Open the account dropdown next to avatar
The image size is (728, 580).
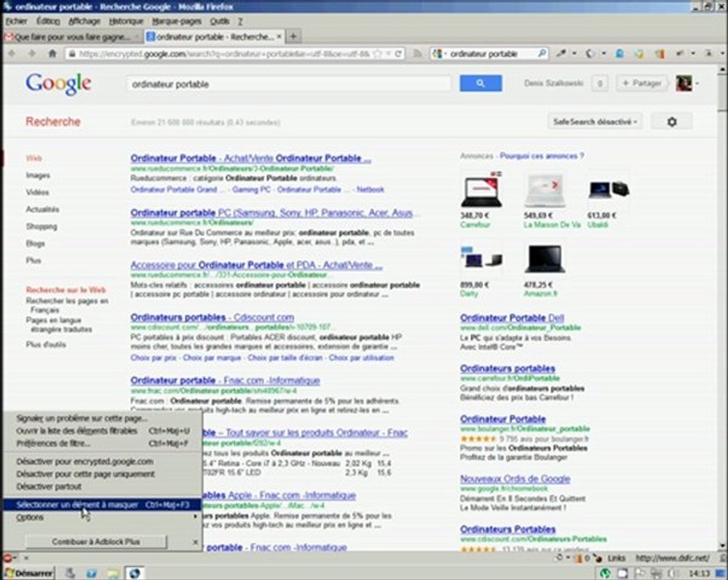tap(697, 84)
